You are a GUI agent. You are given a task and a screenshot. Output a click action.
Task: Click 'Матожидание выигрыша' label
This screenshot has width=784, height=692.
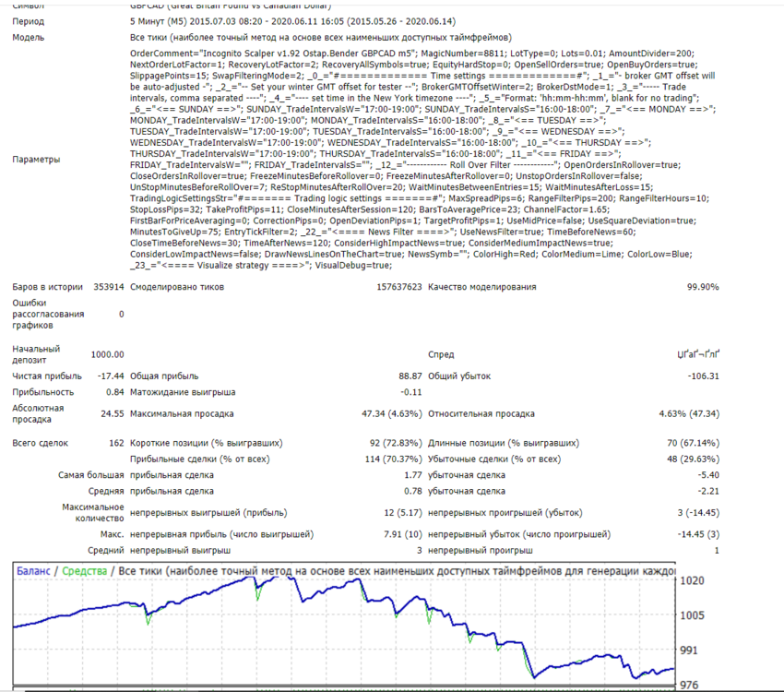(183, 392)
